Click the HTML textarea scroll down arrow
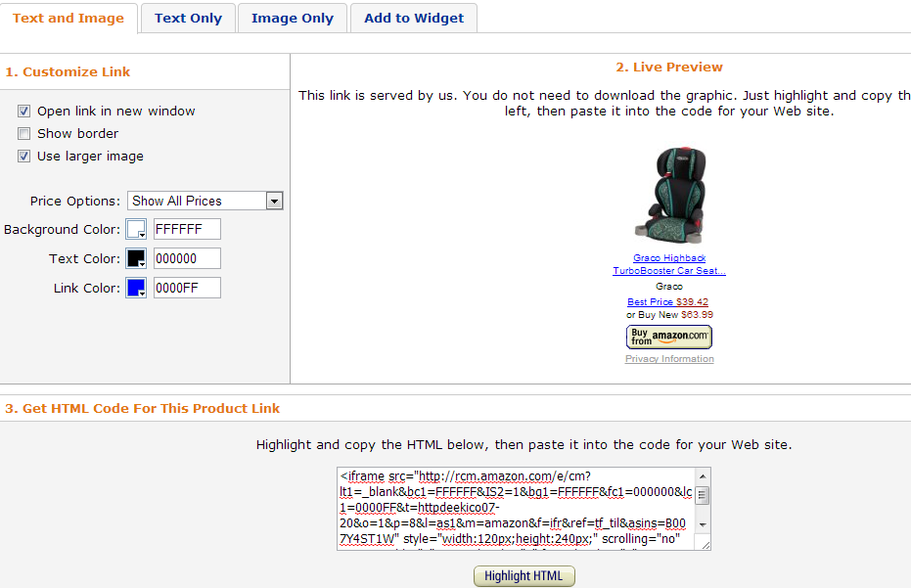The width and height of the screenshot is (911, 588). pyautogui.click(x=703, y=524)
